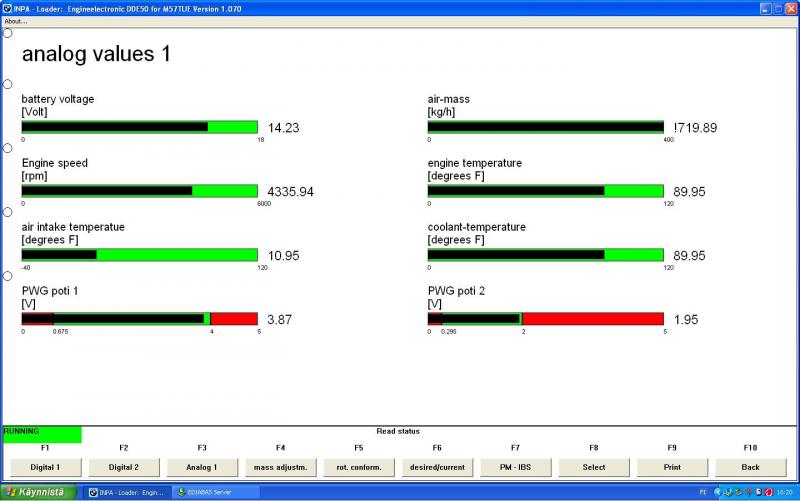Select the radio button beside Engine speed

[8, 148]
